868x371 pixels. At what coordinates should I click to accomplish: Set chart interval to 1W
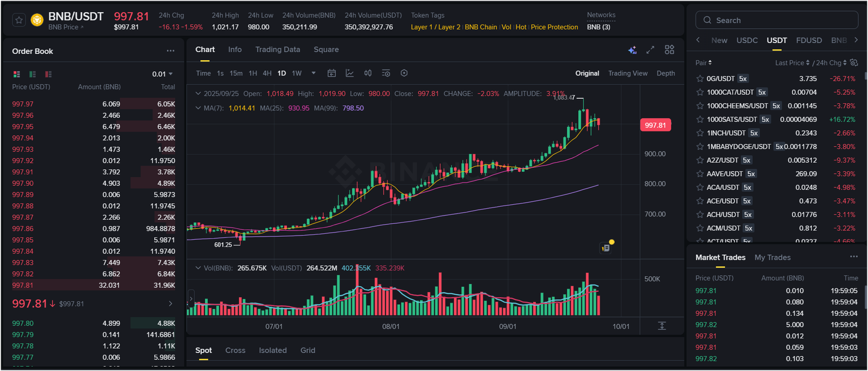297,73
